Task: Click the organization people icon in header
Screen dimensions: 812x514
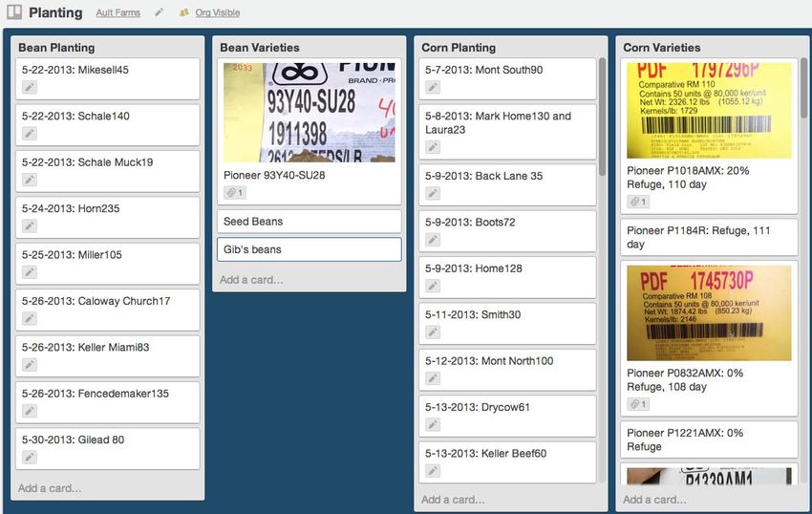Action: coord(183,12)
